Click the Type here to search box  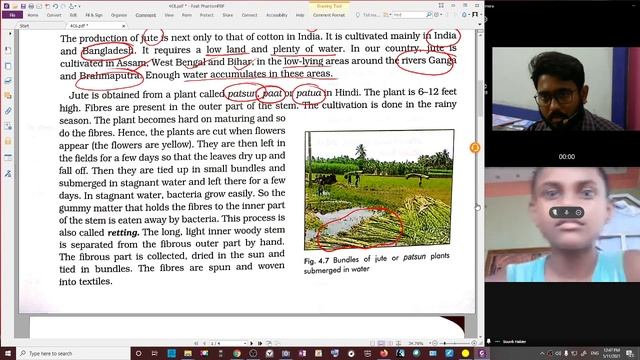coord(73,353)
